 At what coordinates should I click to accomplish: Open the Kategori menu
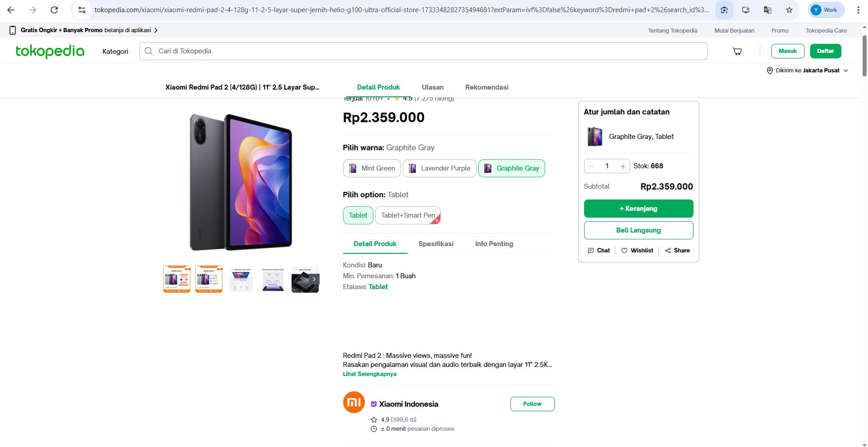point(115,52)
